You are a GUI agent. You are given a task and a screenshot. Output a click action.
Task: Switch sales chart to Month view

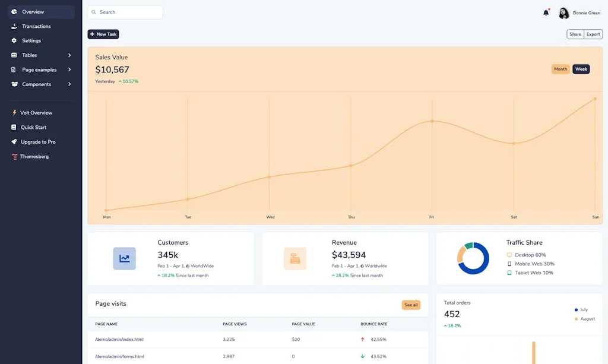(560, 69)
